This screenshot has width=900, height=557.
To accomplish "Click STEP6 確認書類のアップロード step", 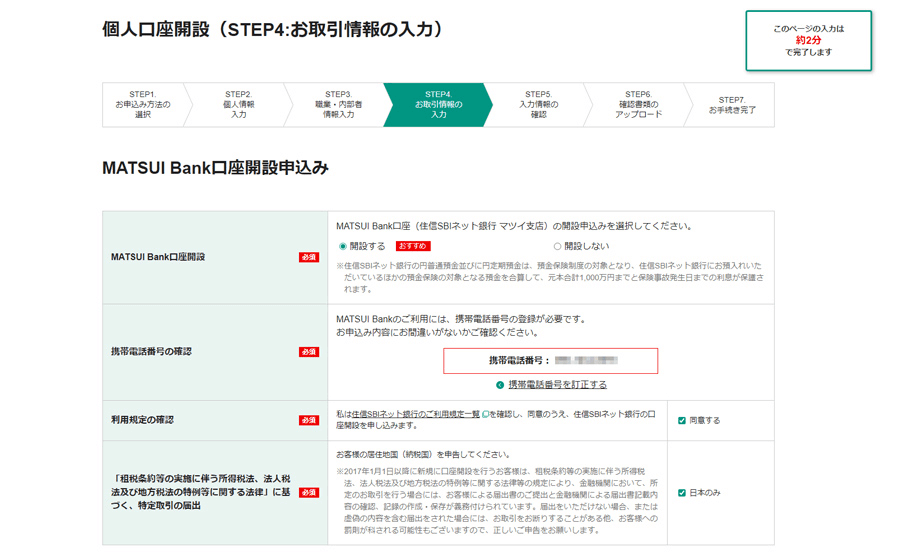I will (x=638, y=105).
